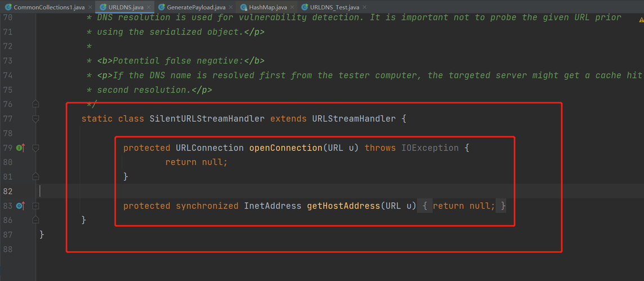
Task: Open the URLDNS_Test.java tab
Action: point(334,7)
